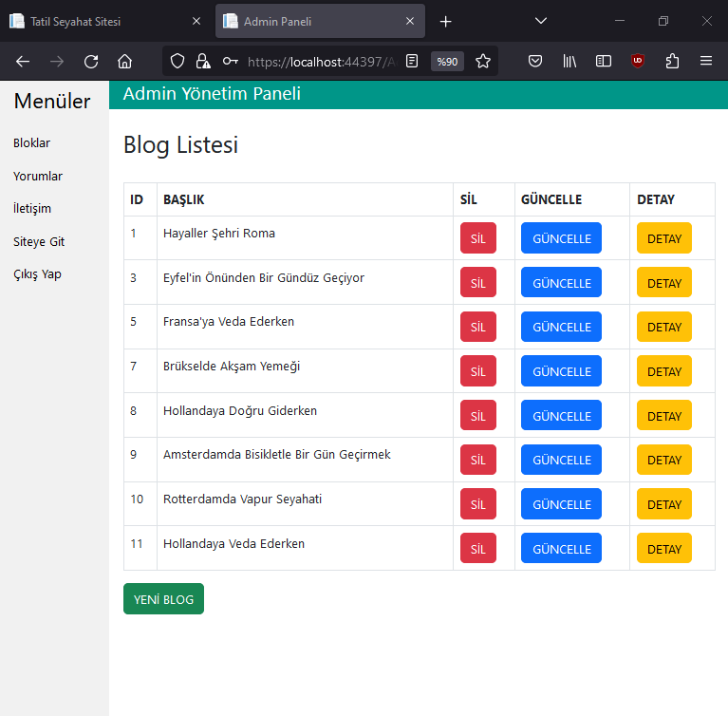Screen dimensions: 728x716
Task: Expand the list all tabs chevron
Action: click(541, 21)
